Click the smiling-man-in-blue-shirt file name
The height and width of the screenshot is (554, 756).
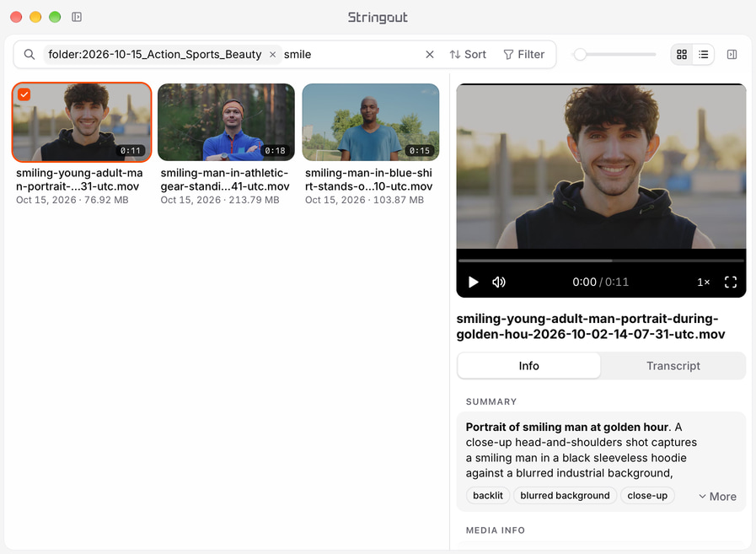point(368,180)
